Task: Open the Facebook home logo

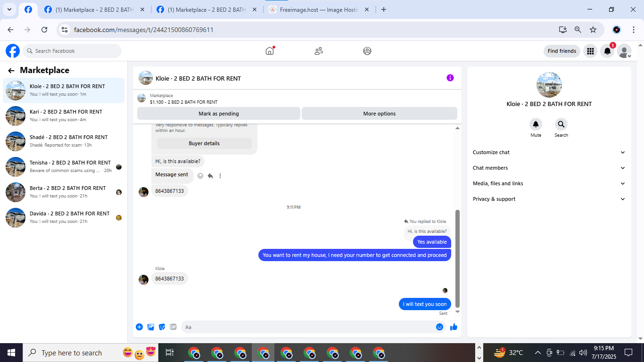Action: tap(13, 51)
